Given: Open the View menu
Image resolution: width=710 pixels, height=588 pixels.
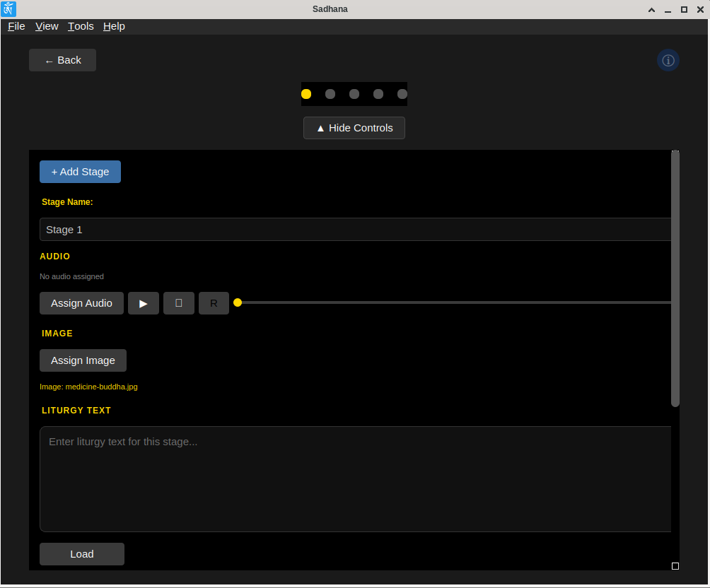Looking at the screenshot, I should click(47, 26).
